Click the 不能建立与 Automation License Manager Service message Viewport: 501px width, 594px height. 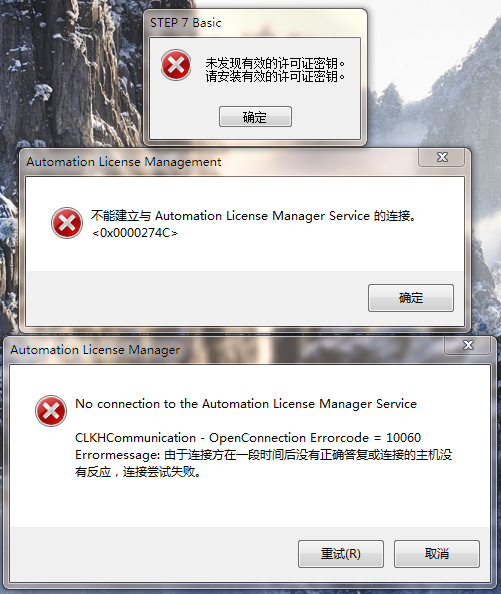click(x=254, y=216)
